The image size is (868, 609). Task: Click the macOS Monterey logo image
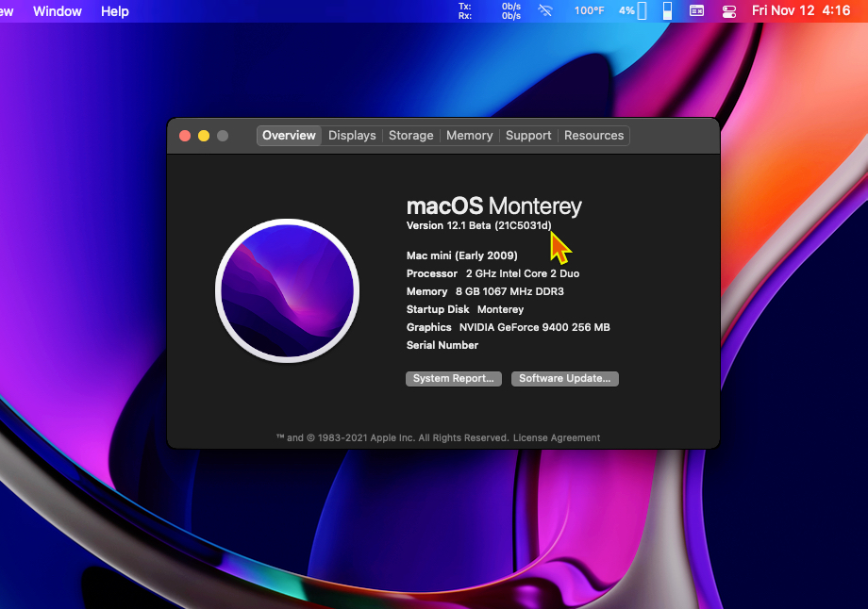pyautogui.click(x=288, y=291)
